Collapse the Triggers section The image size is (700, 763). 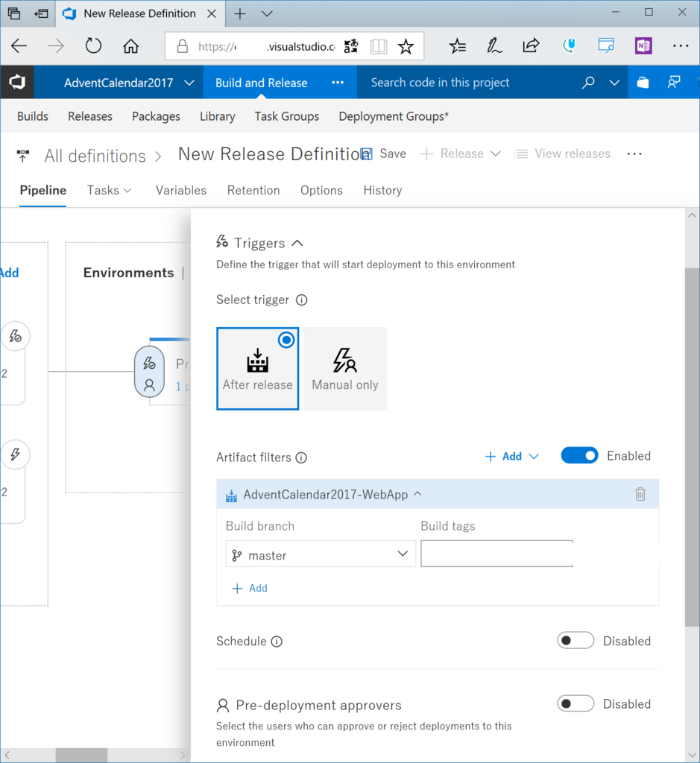click(297, 243)
